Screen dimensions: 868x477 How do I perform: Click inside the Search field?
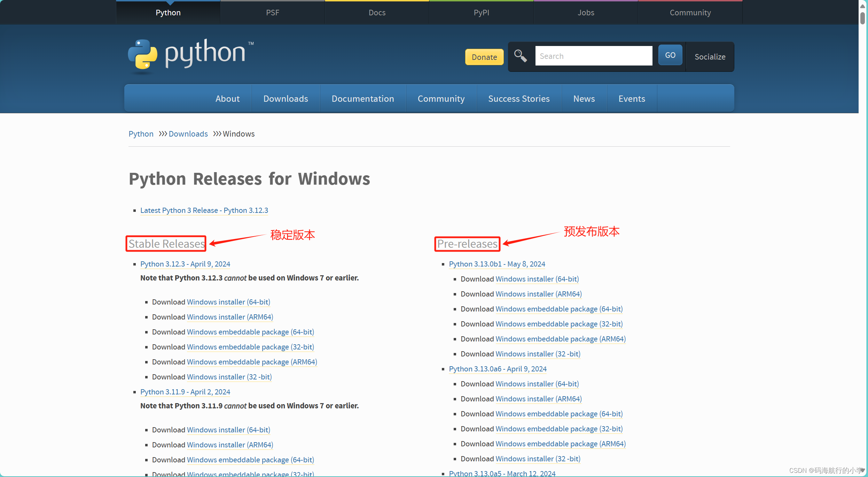point(593,56)
